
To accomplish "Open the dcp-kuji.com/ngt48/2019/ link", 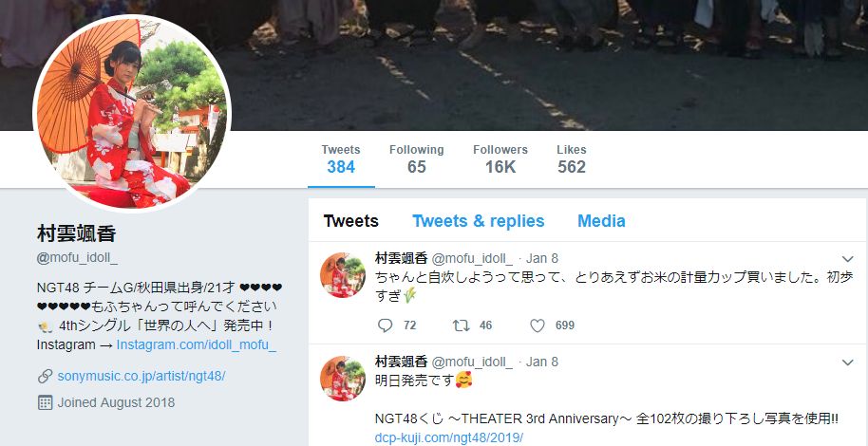I will pyautogui.click(x=449, y=437).
